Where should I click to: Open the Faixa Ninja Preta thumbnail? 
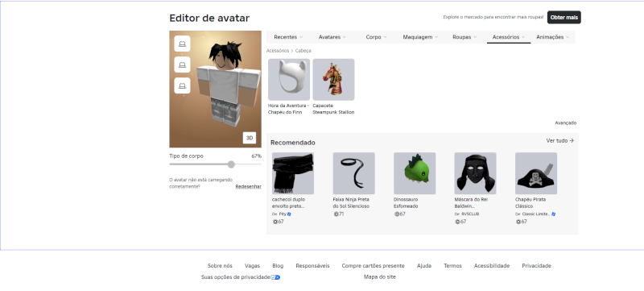click(353, 173)
